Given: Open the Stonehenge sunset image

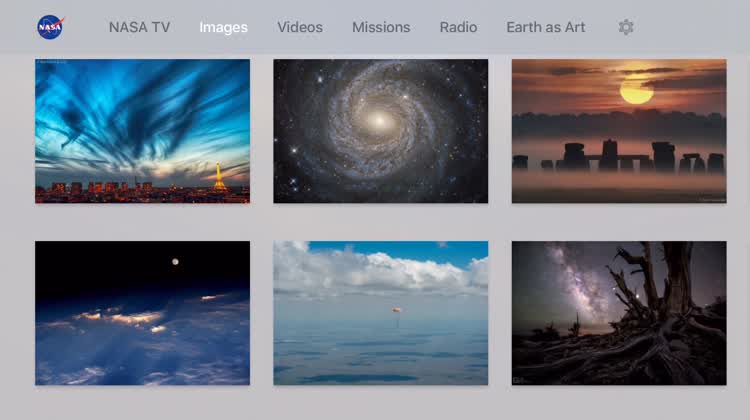Looking at the screenshot, I should 618,131.
